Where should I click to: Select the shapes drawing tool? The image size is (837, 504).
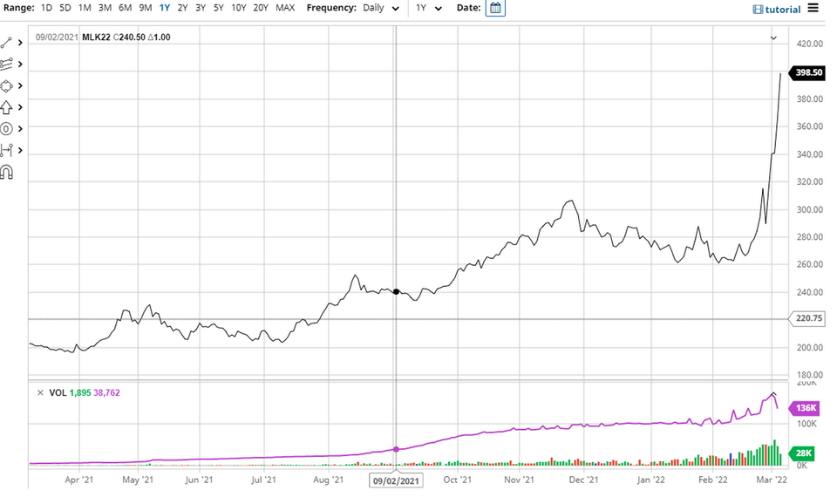coord(7,85)
